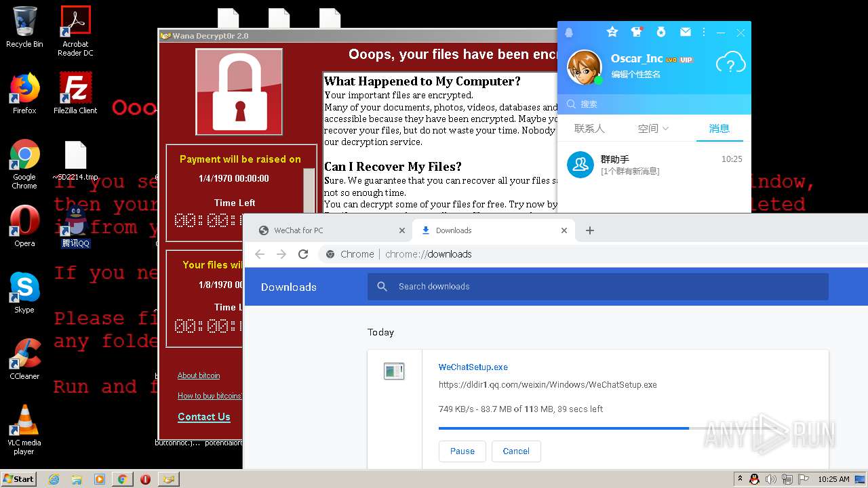Open the WeChatSetup.exe file link

(x=473, y=367)
